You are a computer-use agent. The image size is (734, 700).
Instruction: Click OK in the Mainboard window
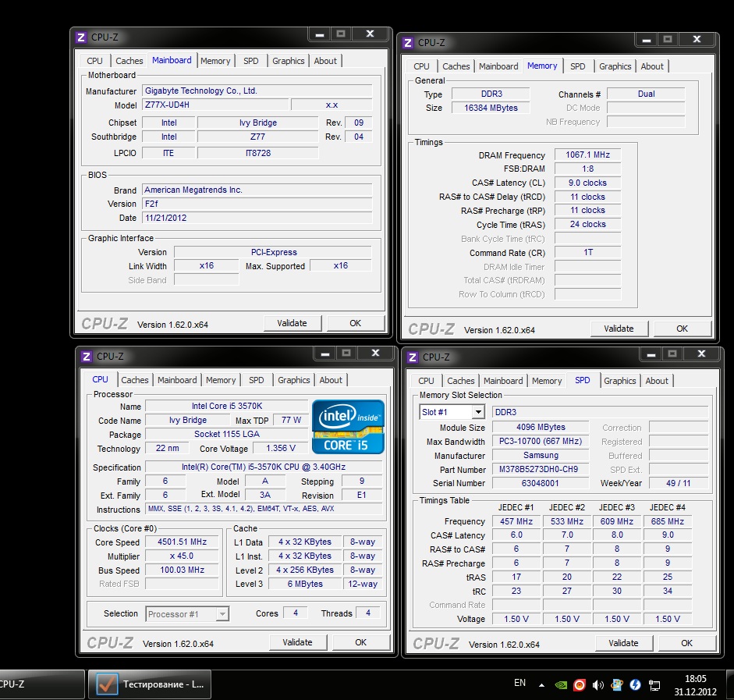click(x=355, y=323)
